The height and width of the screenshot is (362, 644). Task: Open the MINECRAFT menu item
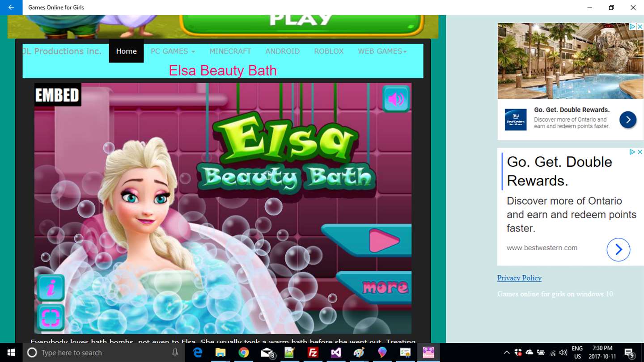(x=230, y=51)
